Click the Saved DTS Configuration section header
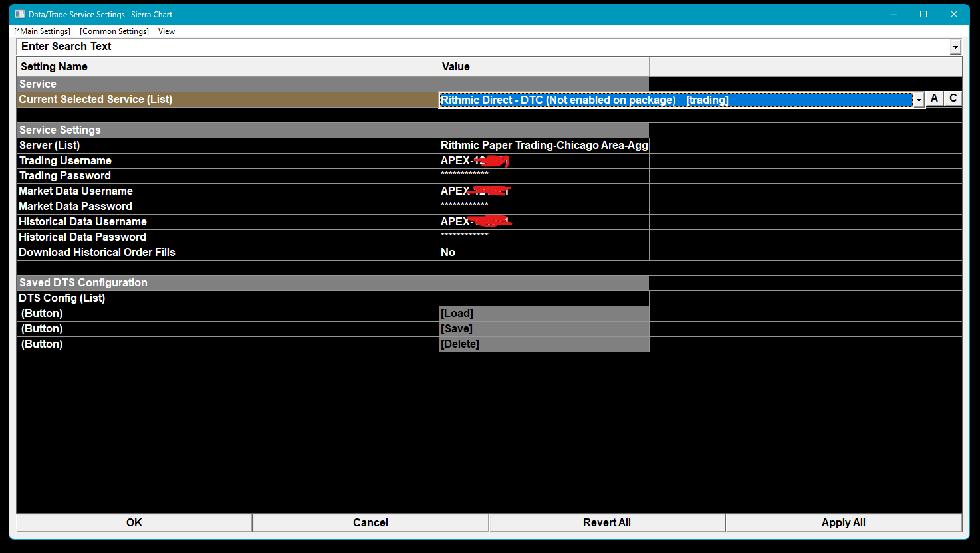Image resolution: width=980 pixels, height=553 pixels. pos(332,283)
